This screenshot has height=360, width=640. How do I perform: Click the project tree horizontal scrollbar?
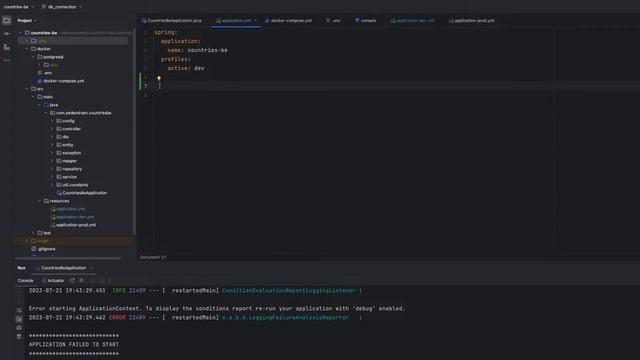click(67, 258)
